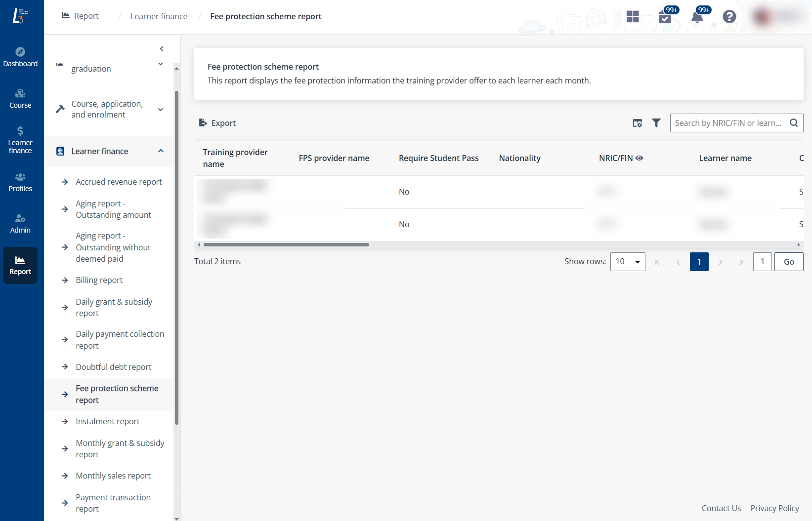Click the horizontal table scrollbar
This screenshot has width=812, height=521.
click(x=287, y=244)
